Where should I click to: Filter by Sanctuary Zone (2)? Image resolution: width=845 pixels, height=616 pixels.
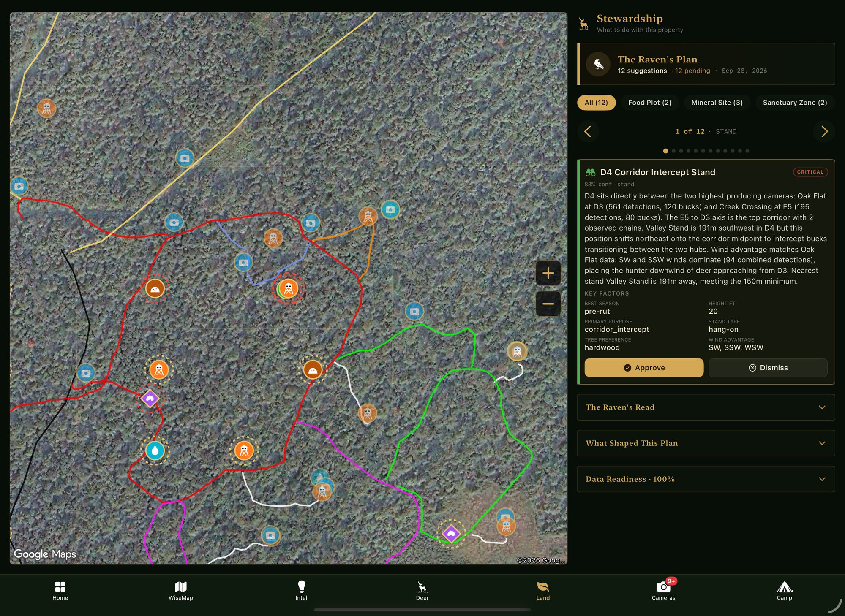pos(795,103)
